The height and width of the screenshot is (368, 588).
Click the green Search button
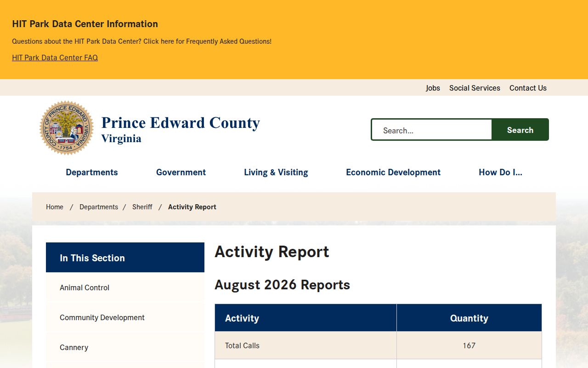(x=520, y=130)
